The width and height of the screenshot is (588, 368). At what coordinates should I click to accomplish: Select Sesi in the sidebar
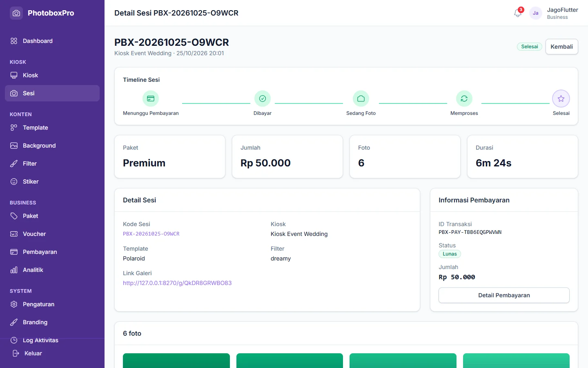52,93
